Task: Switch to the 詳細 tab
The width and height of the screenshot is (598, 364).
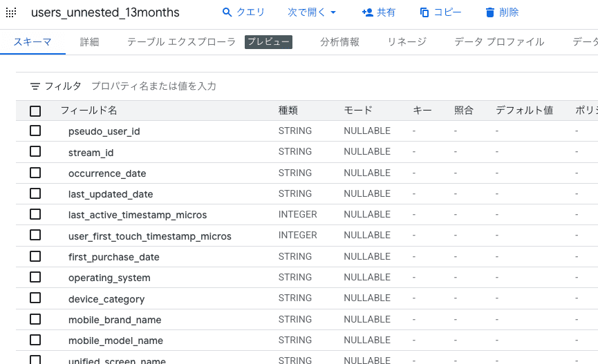Action: 89,42
